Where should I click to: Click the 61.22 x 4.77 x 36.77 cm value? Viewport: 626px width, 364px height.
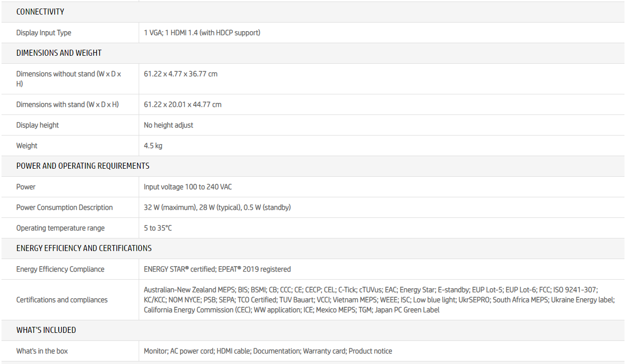pos(180,74)
